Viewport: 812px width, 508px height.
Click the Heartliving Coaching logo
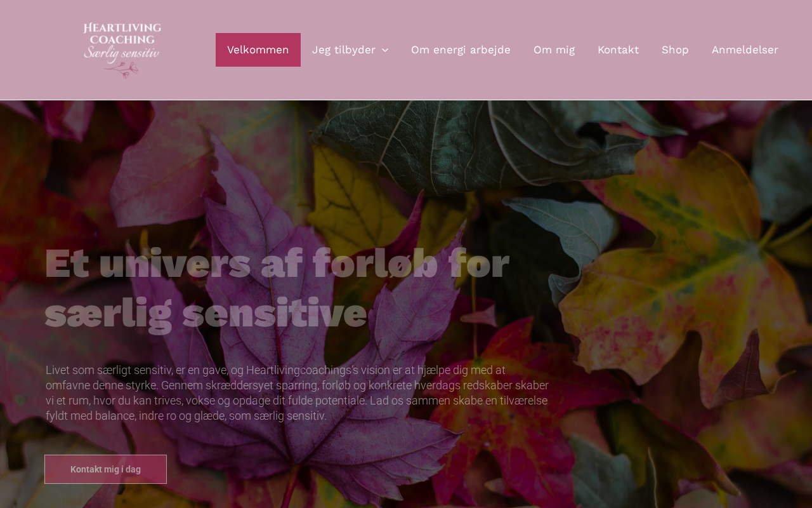122,50
